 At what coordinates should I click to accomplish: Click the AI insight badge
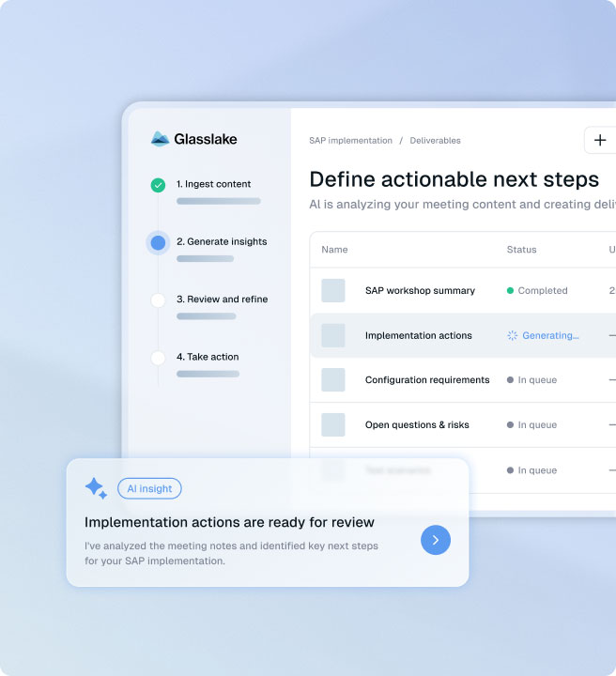[x=149, y=488]
